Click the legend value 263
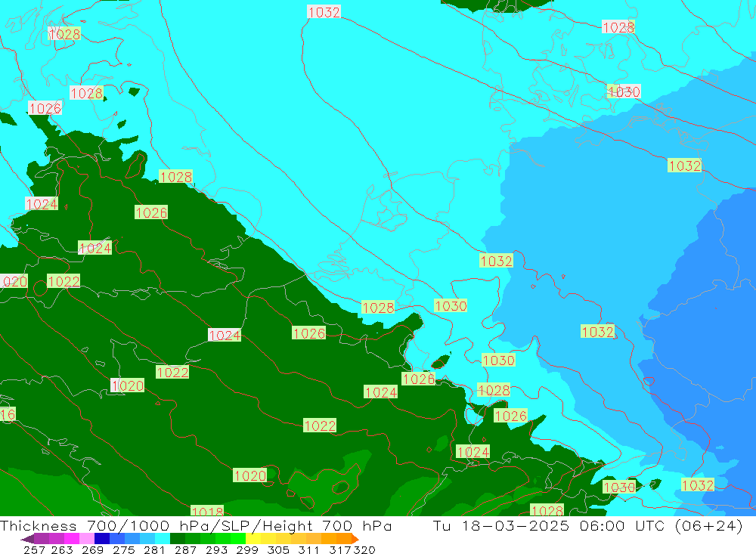Screen dimensions: 756x554 tap(62, 549)
